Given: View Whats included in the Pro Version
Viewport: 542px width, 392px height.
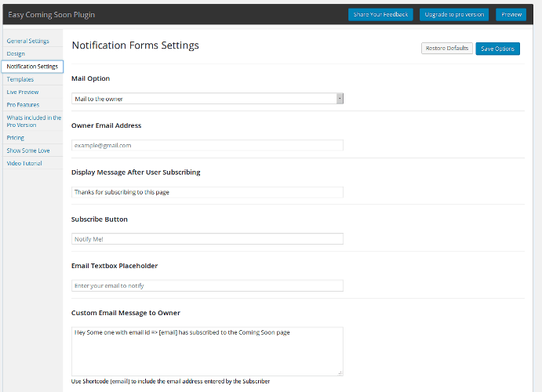Looking at the screenshot, I should click(34, 122).
